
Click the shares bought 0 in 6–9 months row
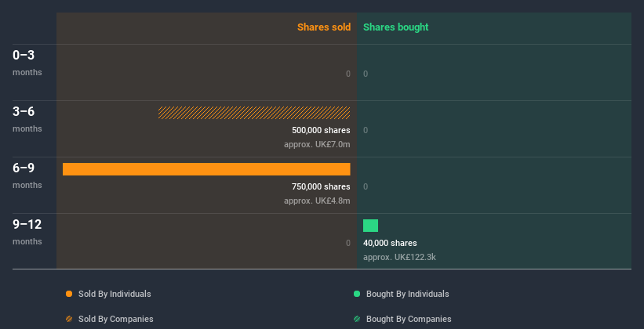(x=366, y=186)
